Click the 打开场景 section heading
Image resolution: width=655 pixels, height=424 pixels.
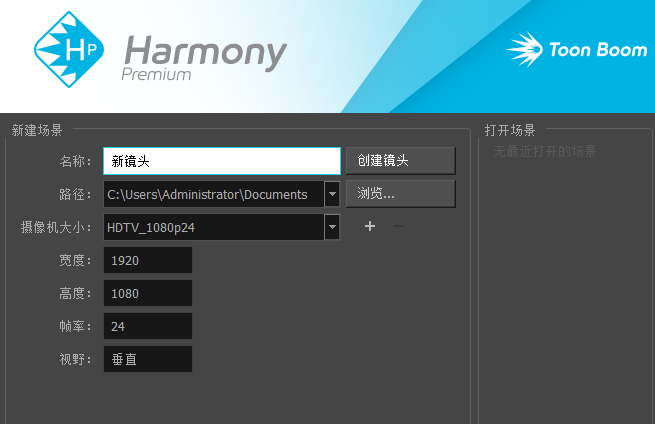click(x=510, y=130)
